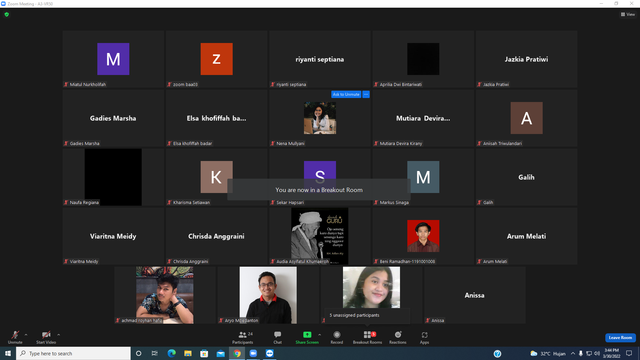Select Audia Asyifatul Khumaeroh's picture tile
The width and height of the screenshot is (640, 360).
(x=320, y=236)
